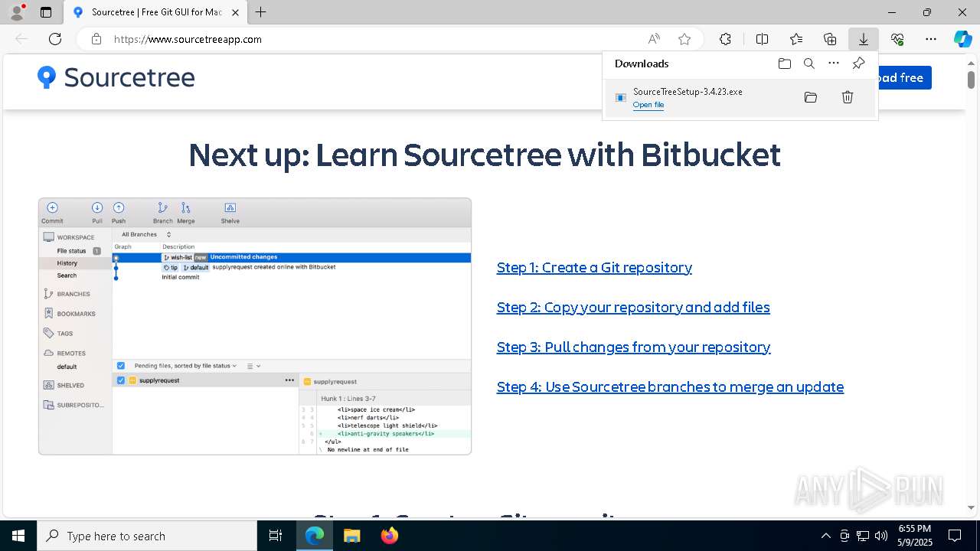Open network status tray icon
The image size is (980, 551).
[863, 536]
